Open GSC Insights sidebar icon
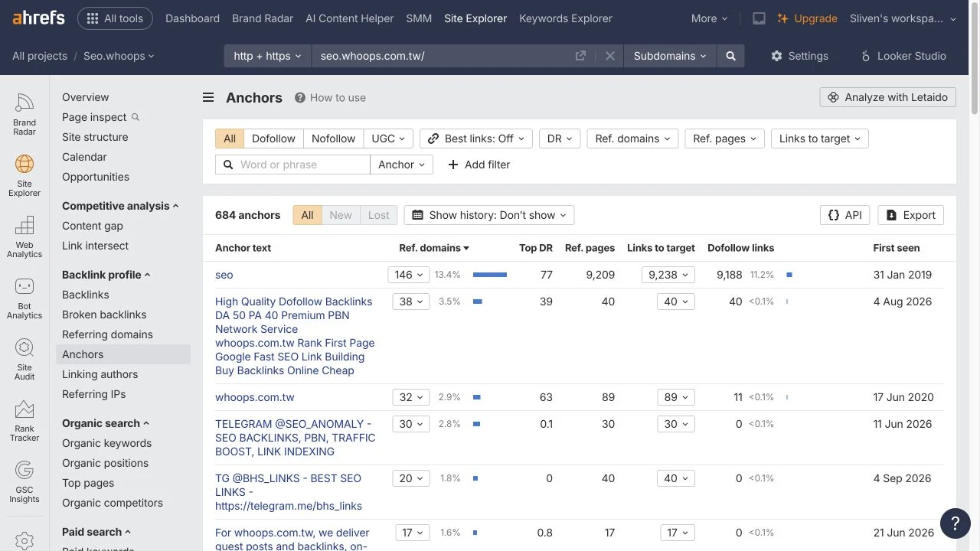The height and width of the screenshot is (551, 980). [x=24, y=481]
